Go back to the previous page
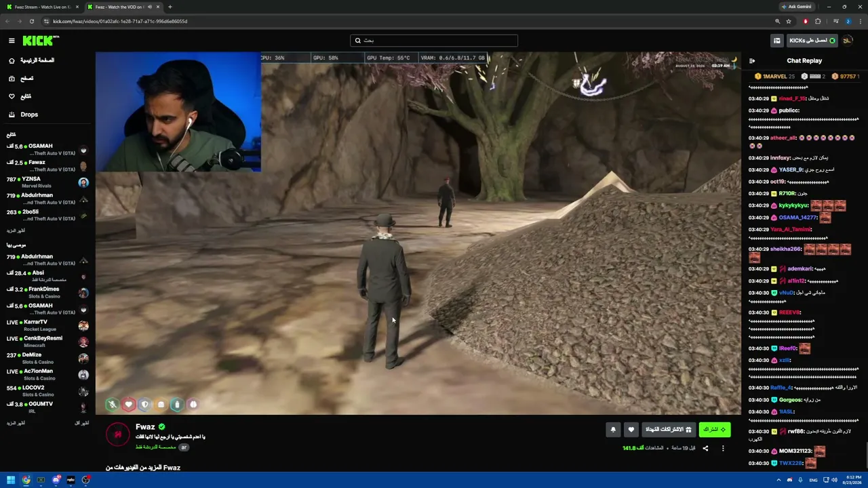The height and width of the screenshot is (488, 868). (7, 21)
